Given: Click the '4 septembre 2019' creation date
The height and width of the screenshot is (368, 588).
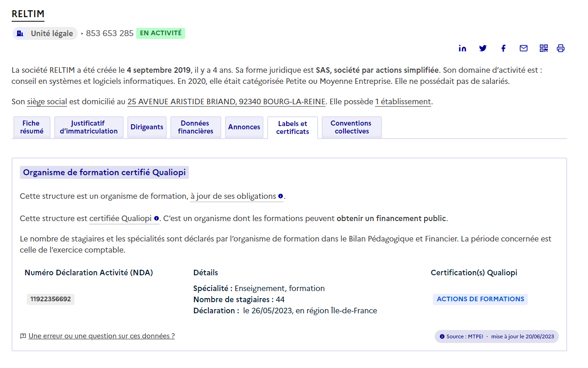Looking at the screenshot, I should tap(159, 70).
